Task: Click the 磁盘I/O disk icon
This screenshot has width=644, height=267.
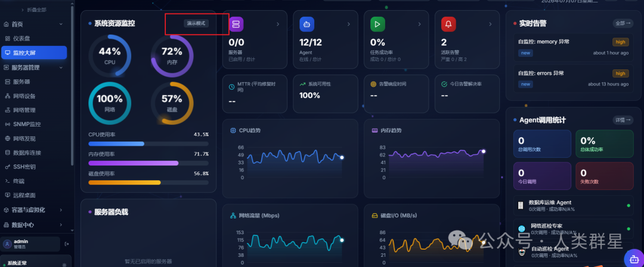Action: tap(374, 216)
